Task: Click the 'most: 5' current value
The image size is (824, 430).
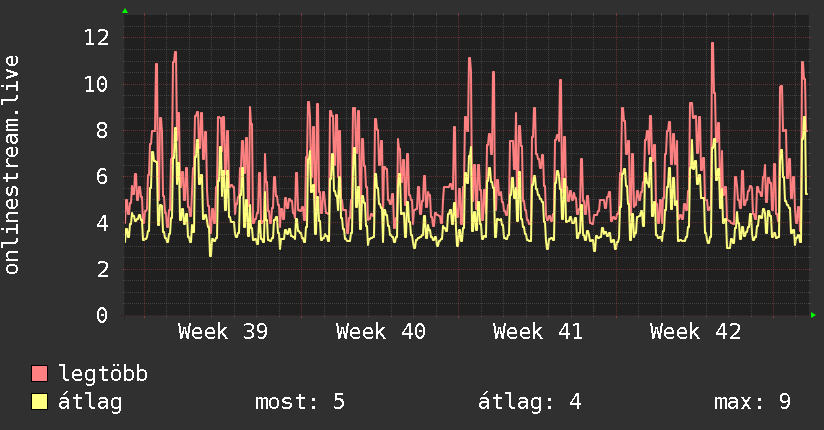Action: [300, 402]
